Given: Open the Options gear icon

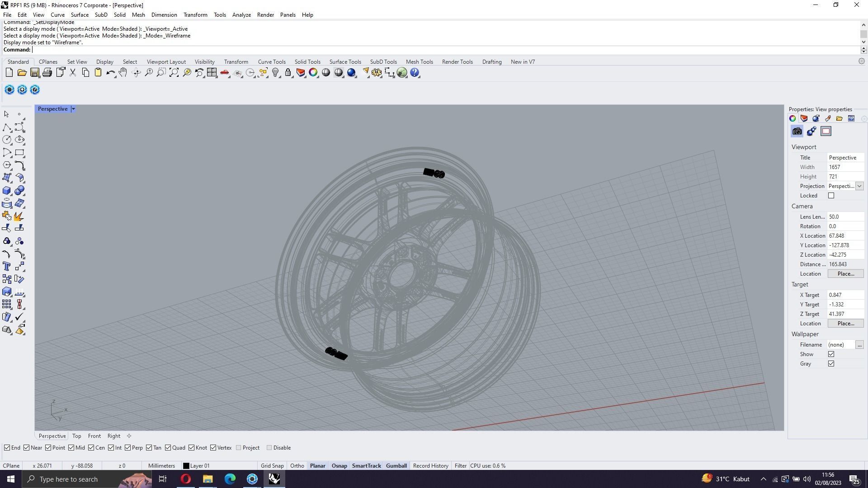Looking at the screenshot, I should (x=377, y=73).
